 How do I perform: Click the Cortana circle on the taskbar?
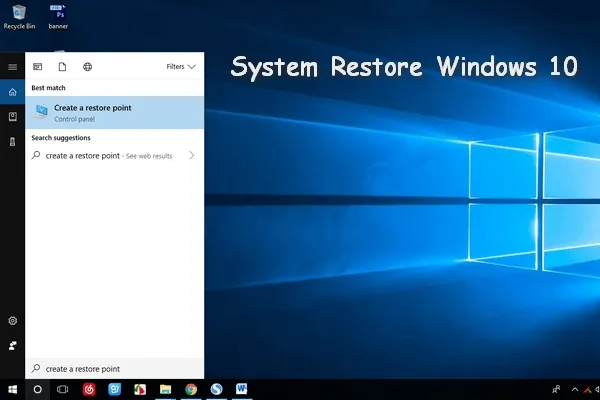click(x=38, y=388)
